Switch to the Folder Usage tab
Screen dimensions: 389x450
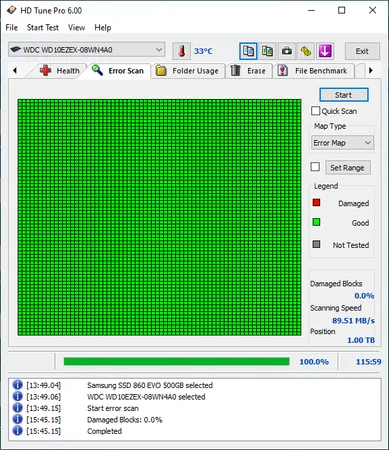click(188, 71)
